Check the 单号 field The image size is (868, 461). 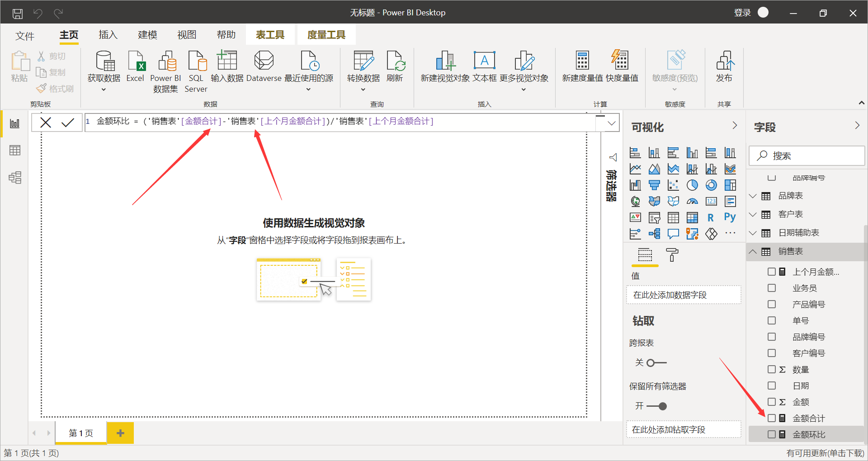772,320
